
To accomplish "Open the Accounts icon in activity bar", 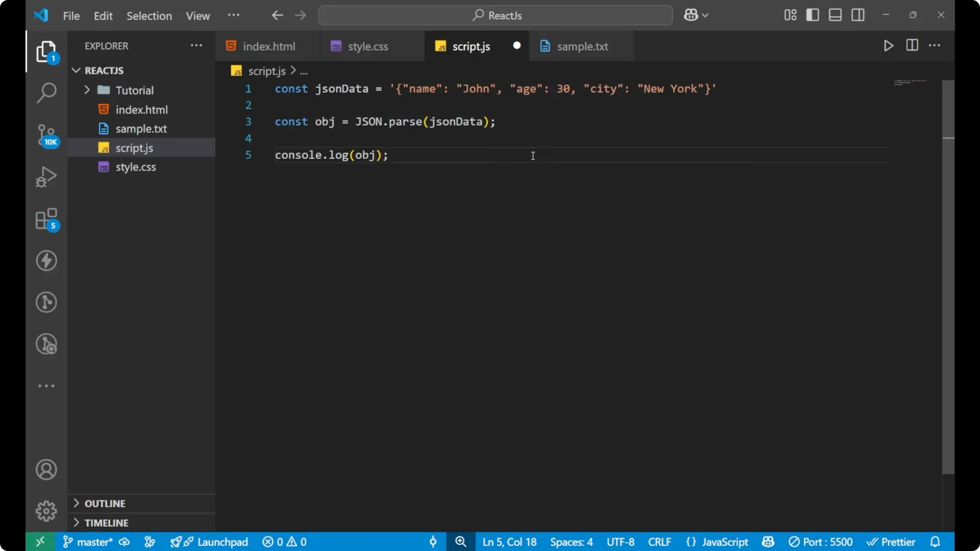I will tap(46, 469).
